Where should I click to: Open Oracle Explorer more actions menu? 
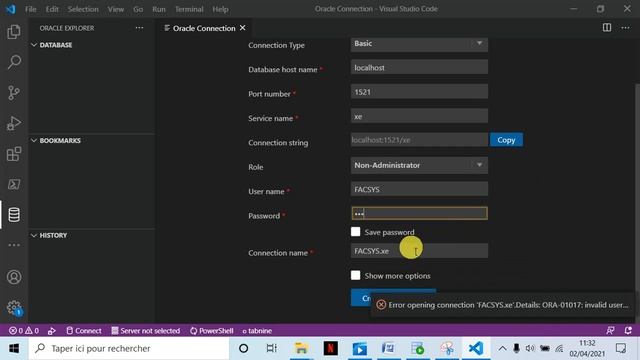[139, 28]
